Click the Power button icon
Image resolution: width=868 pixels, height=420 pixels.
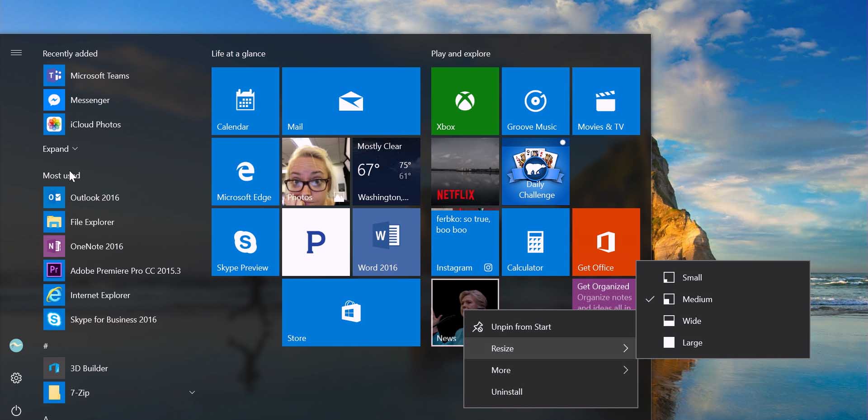16,411
